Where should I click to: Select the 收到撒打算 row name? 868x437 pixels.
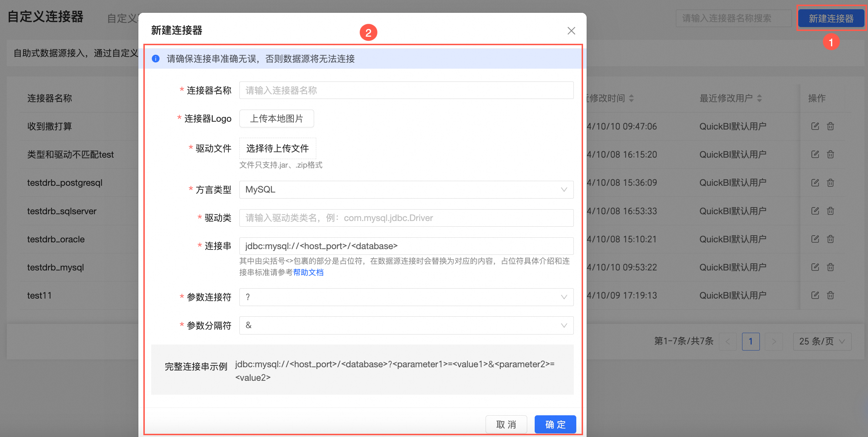pyautogui.click(x=49, y=126)
